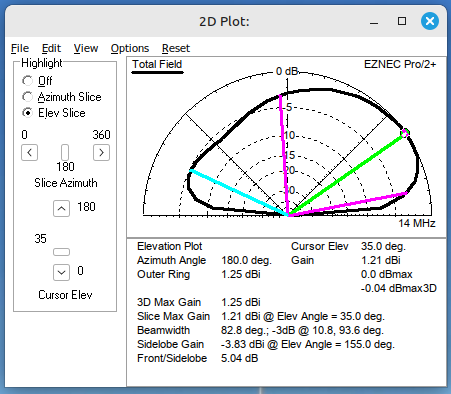
Task: Open the File menu
Action: [20, 48]
